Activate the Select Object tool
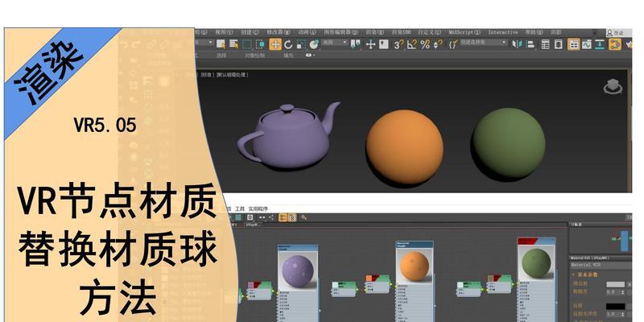Image resolution: width=644 pixels, height=322 pixels. click(221, 44)
